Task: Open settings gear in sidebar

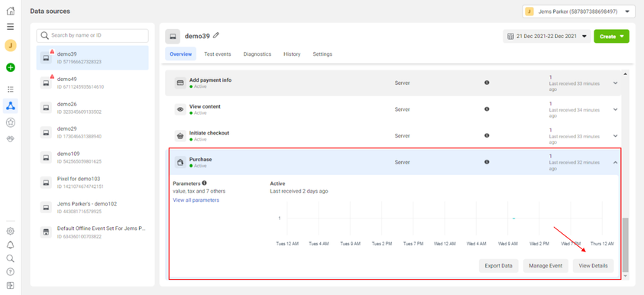Action: (x=11, y=231)
